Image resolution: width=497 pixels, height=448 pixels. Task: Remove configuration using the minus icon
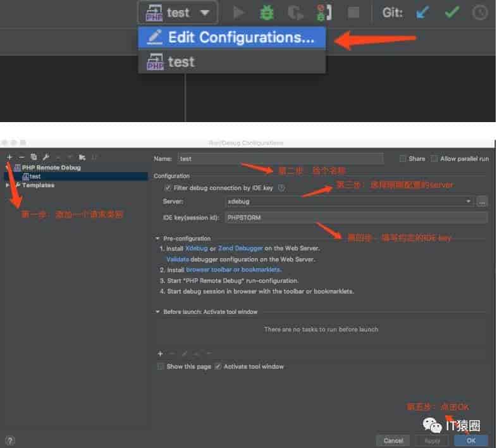pyautogui.click(x=21, y=157)
